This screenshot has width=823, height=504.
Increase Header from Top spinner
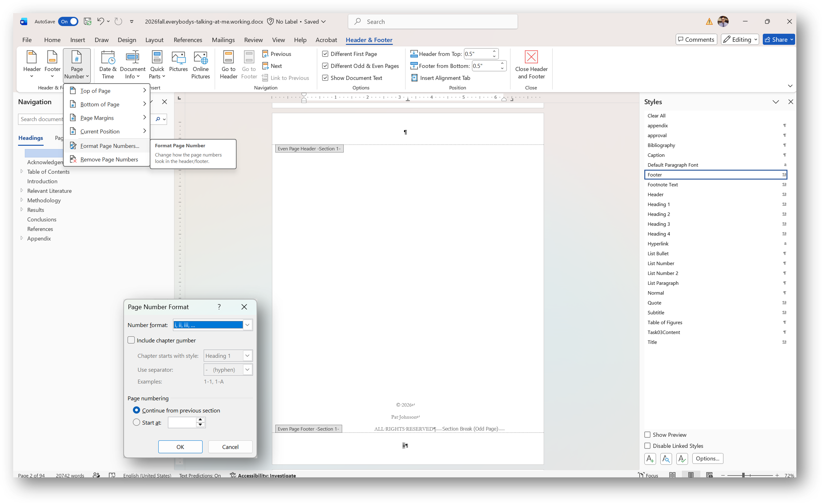(x=494, y=51)
